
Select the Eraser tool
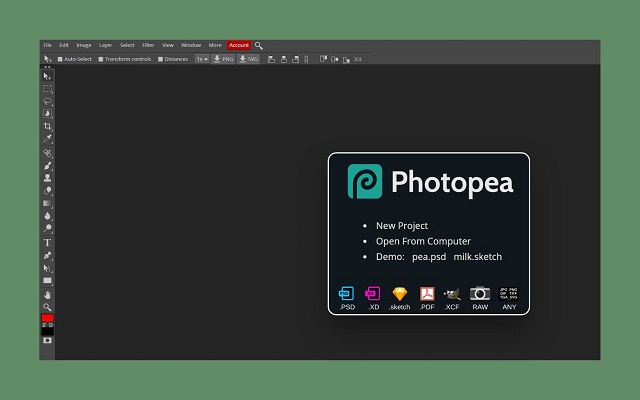point(47,191)
